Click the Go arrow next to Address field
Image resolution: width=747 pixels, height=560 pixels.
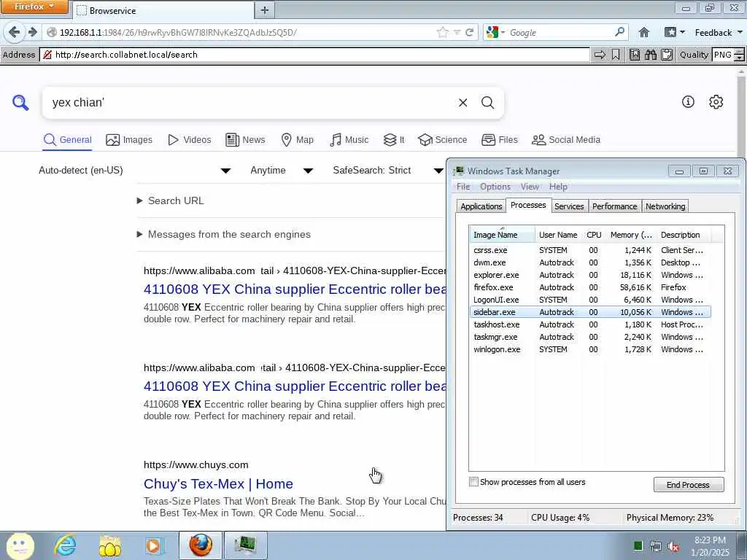click(x=600, y=55)
